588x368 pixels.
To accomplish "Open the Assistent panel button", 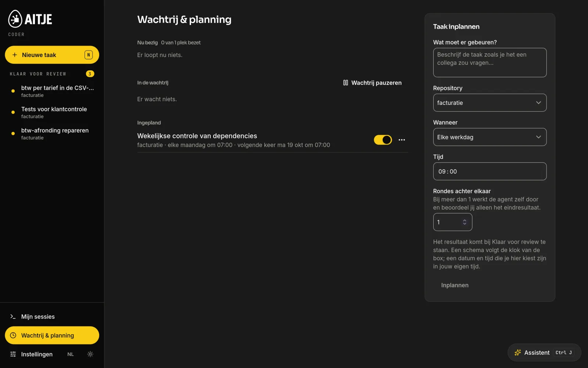I will 544,353.
